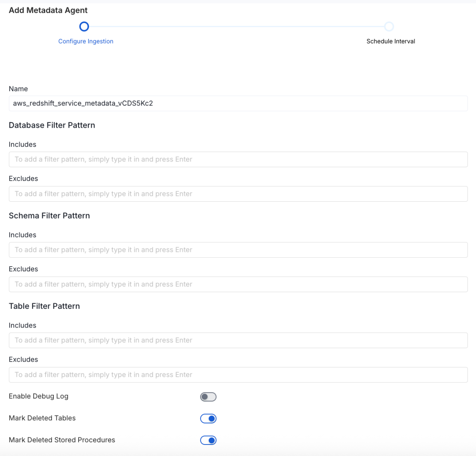Click inside the Name input field

click(x=238, y=103)
